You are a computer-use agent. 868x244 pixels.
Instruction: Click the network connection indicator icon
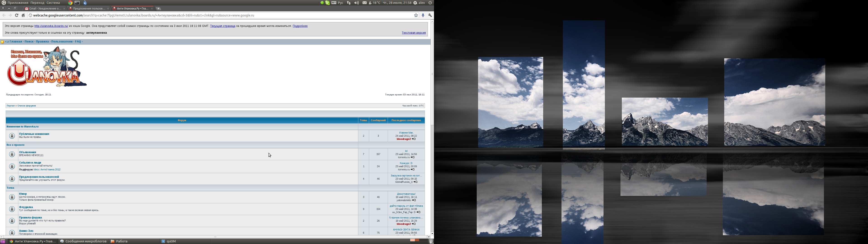(x=349, y=3)
